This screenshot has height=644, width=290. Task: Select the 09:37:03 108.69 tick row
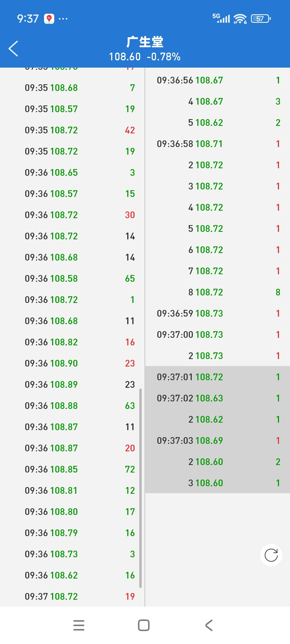(218, 440)
